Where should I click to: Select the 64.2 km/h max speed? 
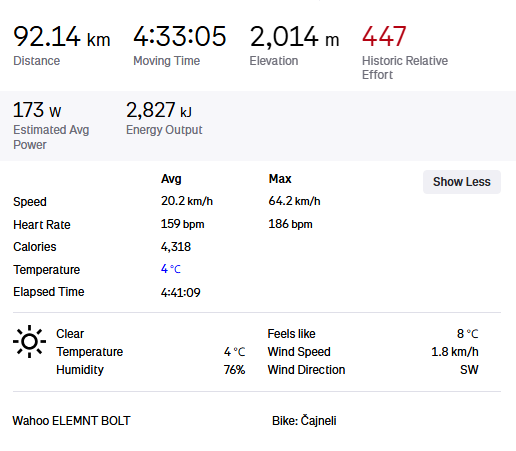pos(294,201)
